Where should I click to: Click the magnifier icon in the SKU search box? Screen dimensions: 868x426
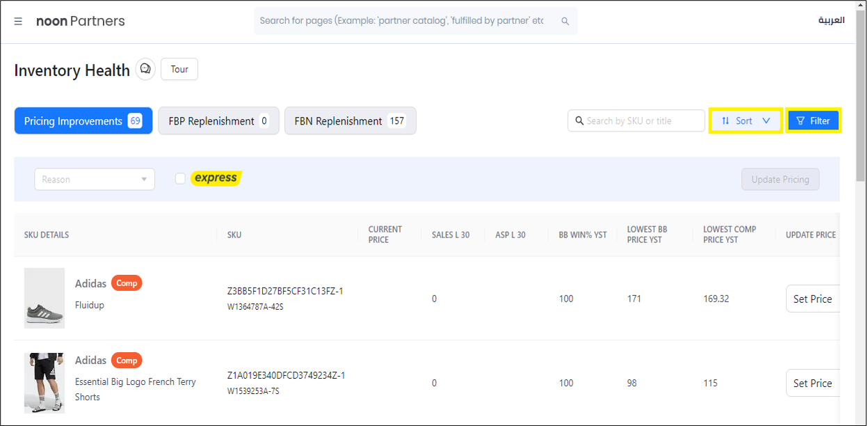click(579, 121)
